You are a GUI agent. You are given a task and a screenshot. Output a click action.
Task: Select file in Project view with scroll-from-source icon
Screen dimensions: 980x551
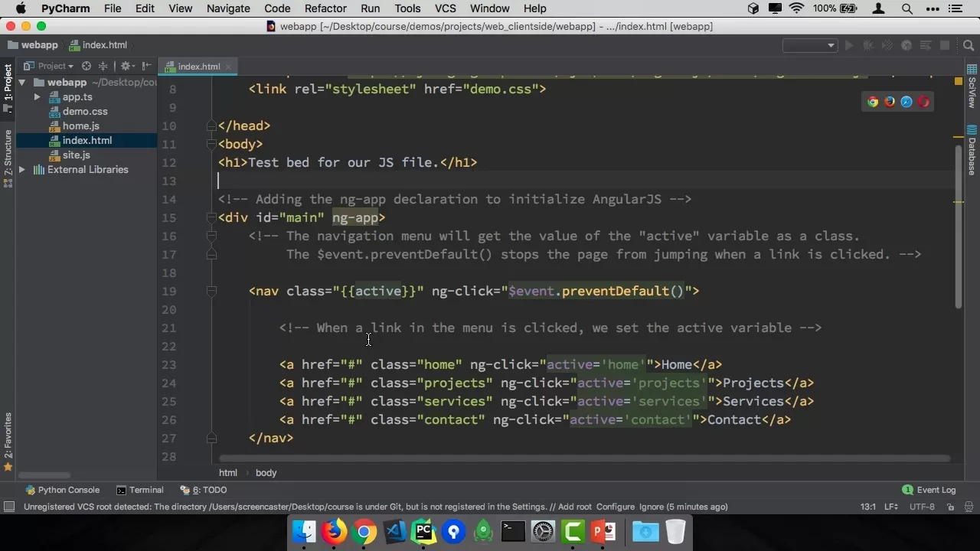86,66
